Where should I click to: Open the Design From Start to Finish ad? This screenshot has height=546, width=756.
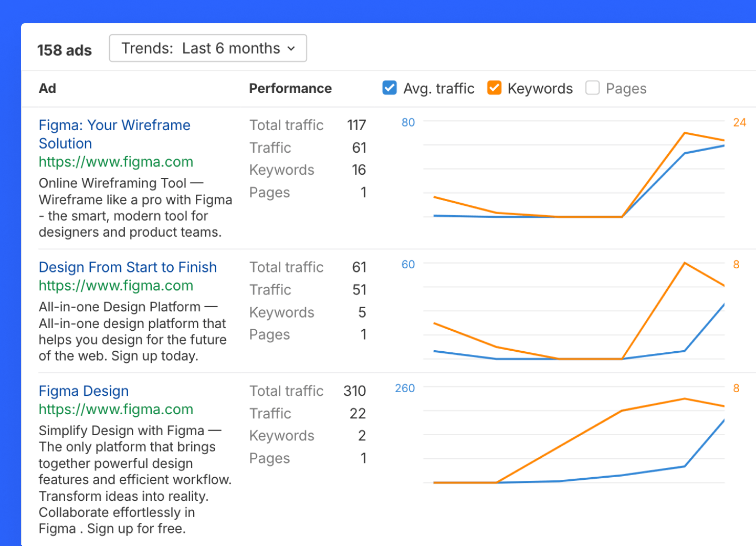point(128,267)
